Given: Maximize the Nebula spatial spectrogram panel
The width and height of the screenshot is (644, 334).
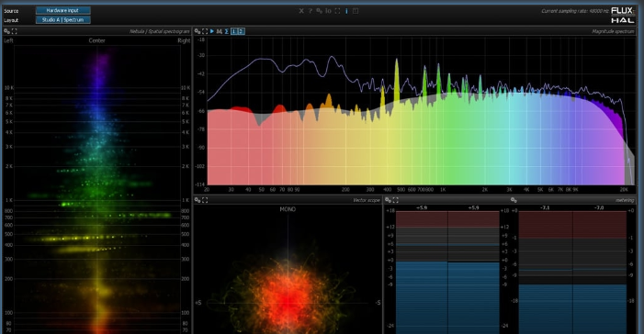Looking at the screenshot, I should click(x=15, y=31).
